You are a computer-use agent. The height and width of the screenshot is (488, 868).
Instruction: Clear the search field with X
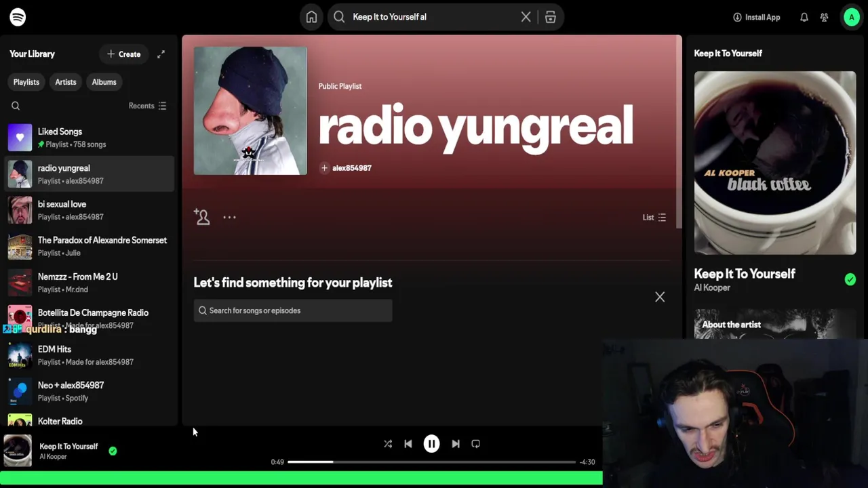click(526, 17)
